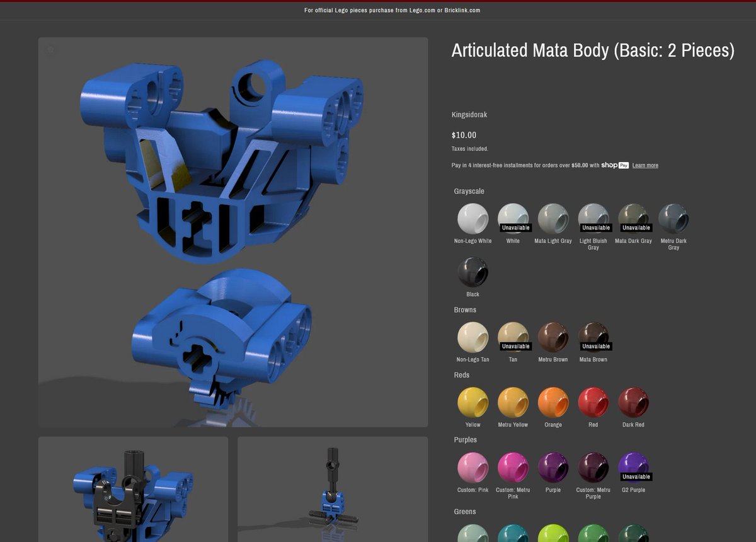Click the Reds section heading

461,375
